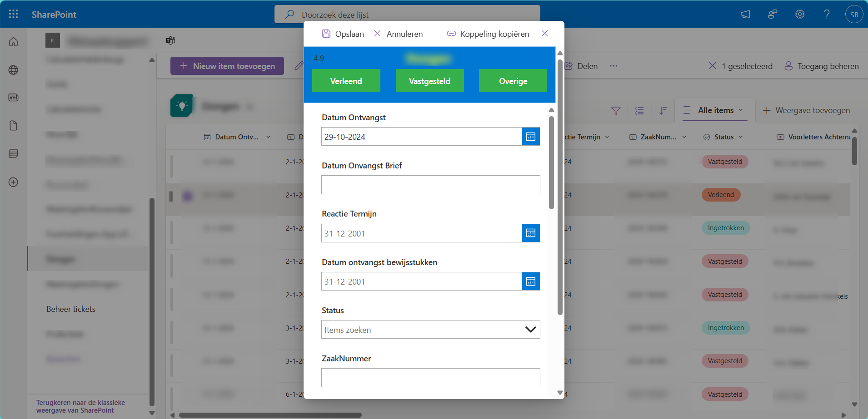Click the Teams icon next to the site title
868x419 pixels.
[x=170, y=40]
